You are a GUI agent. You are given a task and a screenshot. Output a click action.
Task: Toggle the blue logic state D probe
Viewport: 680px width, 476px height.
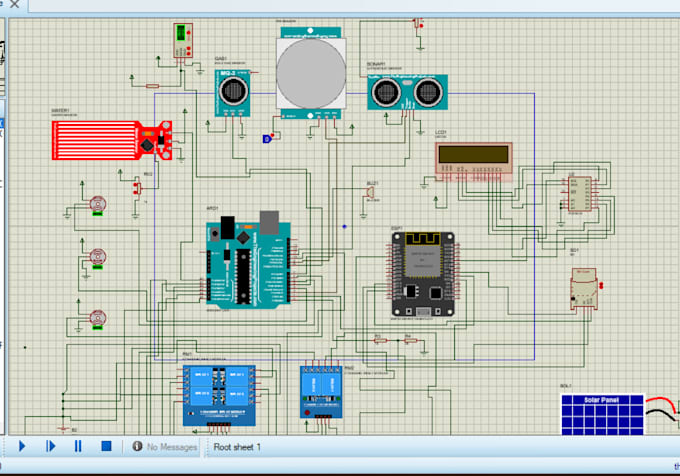tap(267, 139)
